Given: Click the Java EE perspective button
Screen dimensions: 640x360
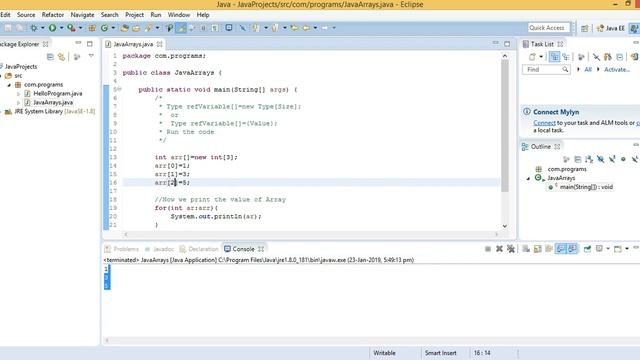Looking at the screenshot, I should pyautogui.click(x=611, y=28).
